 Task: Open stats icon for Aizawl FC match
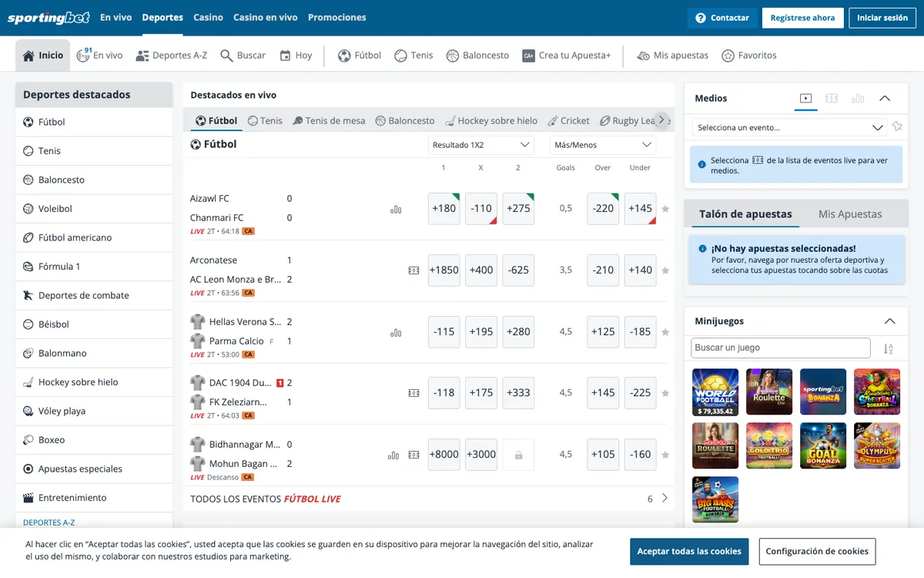(396, 209)
